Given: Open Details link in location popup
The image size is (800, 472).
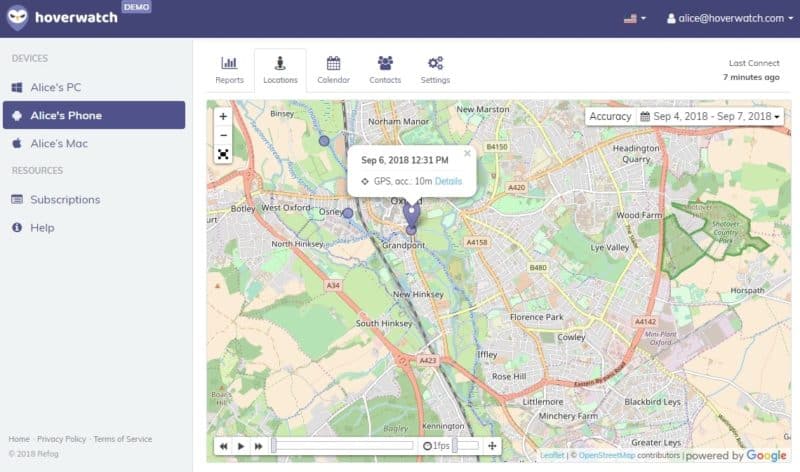Looking at the screenshot, I should tap(448, 181).
